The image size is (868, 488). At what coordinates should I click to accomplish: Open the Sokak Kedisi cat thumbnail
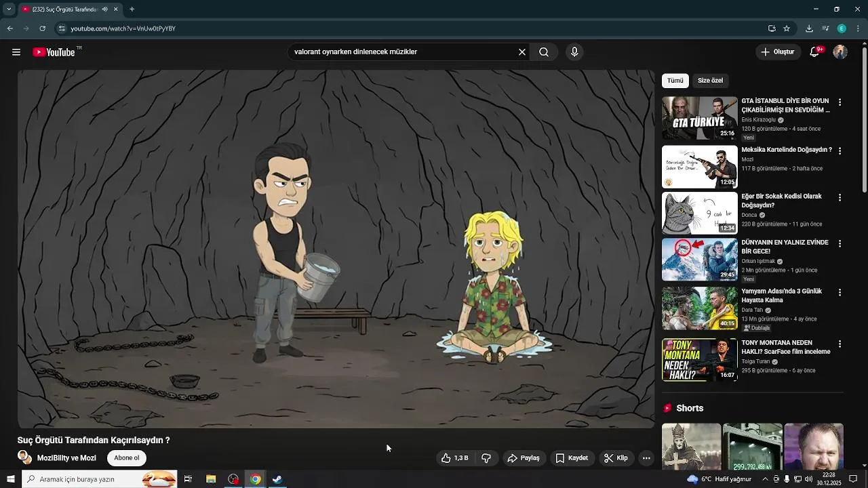pyautogui.click(x=699, y=213)
